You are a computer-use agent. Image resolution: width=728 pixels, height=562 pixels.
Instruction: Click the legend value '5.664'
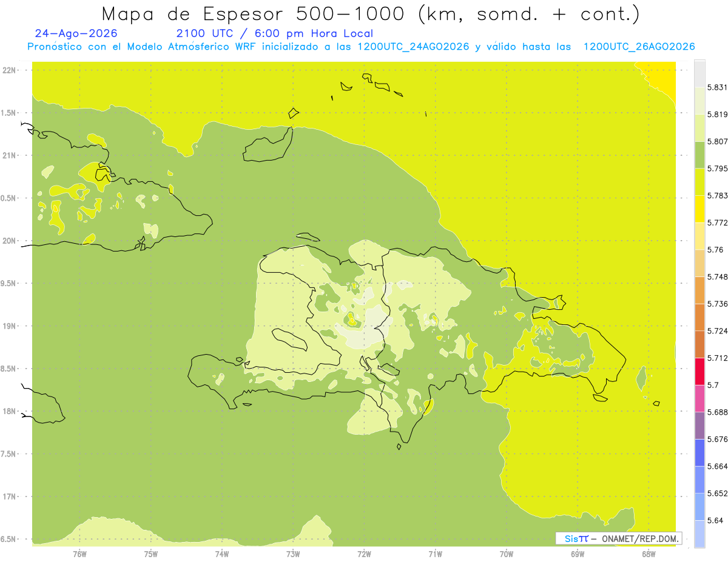click(x=717, y=466)
